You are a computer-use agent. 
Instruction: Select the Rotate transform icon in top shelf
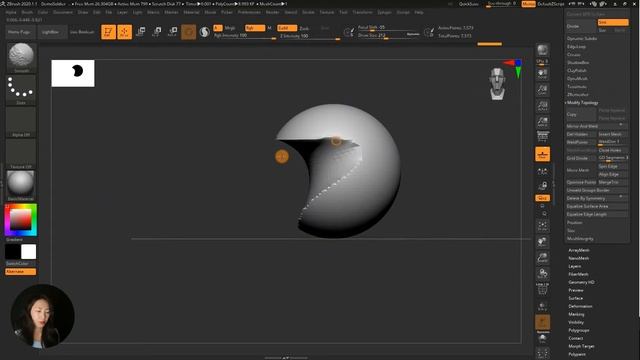point(173,32)
